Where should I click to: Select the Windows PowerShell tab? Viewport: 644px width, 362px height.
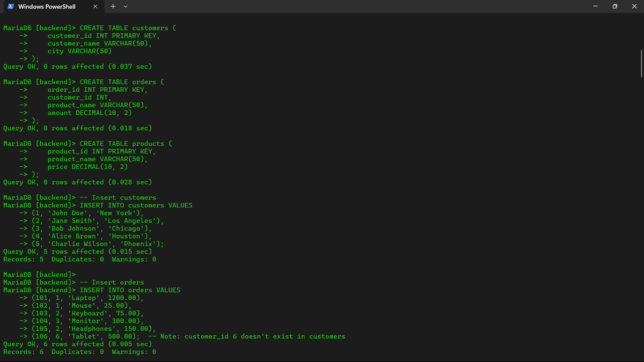pos(48,6)
